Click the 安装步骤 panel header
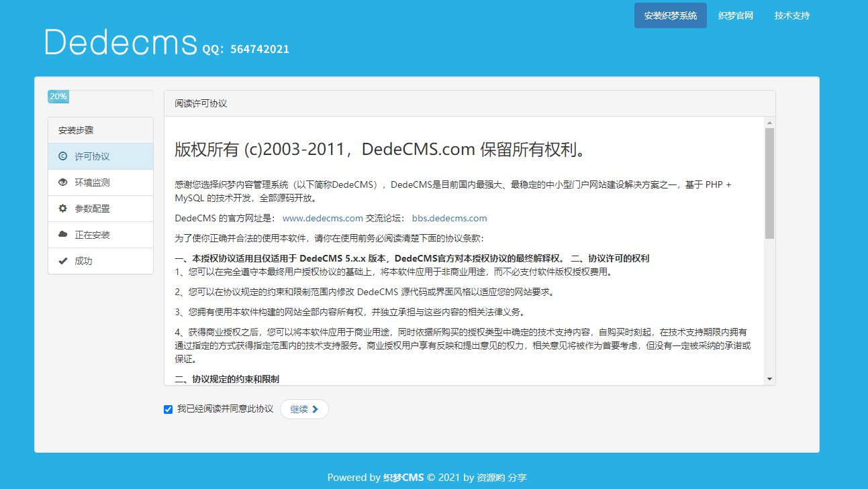This screenshot has width=868, height=489. pos(101,130)
